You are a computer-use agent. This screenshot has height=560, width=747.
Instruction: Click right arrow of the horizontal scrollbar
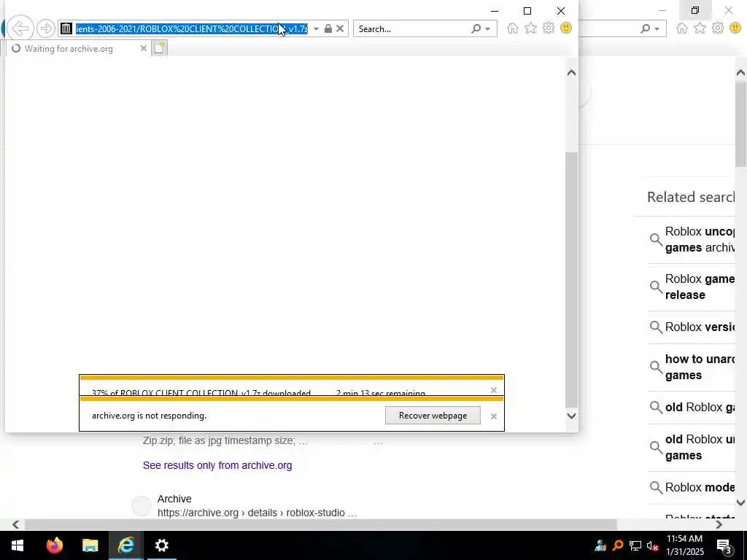[719, 524]
